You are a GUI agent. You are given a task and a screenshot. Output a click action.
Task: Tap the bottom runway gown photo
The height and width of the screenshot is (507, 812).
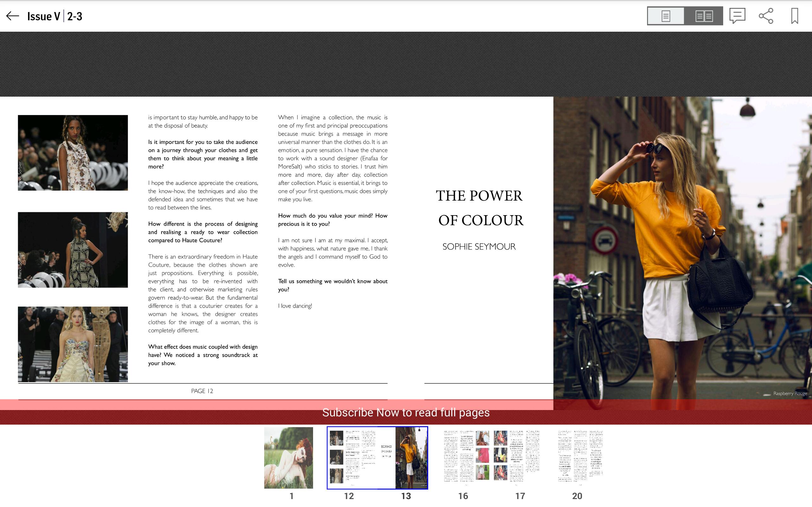pos(73,344)
